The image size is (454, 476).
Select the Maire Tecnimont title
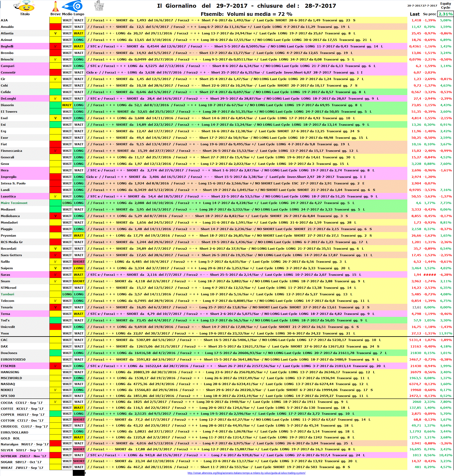25,203
